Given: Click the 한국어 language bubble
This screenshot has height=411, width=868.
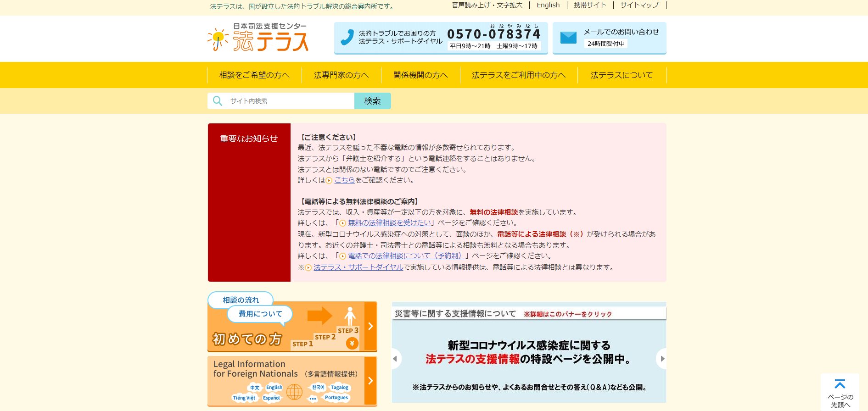Looking at the screenshot, I should [x=318, y=388].
